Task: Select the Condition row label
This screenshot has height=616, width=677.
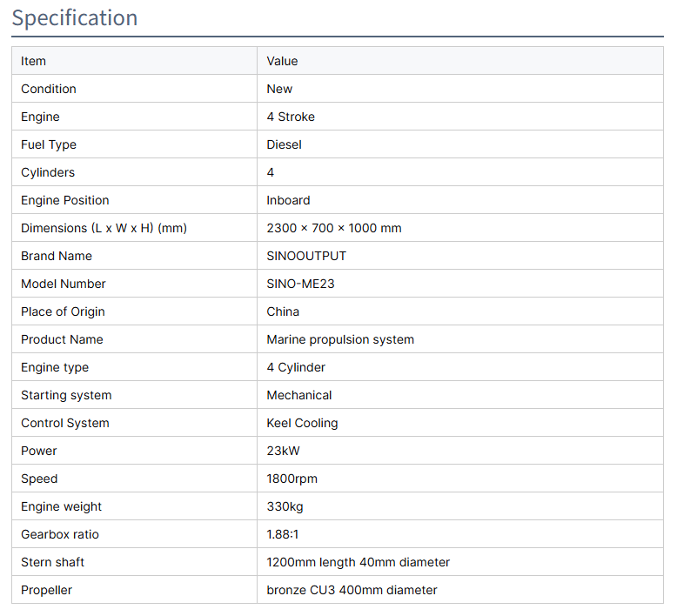Action: coord(49,89)
